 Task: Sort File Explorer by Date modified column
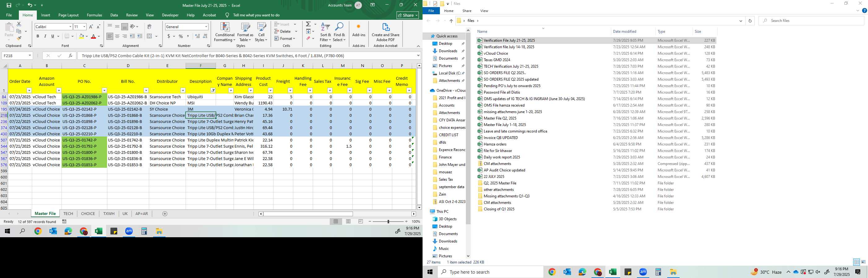coord(624,31)
